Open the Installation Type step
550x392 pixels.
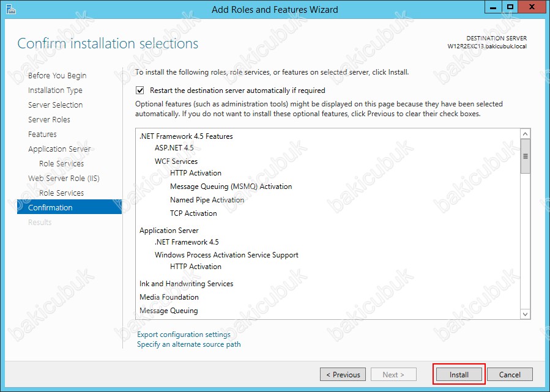click(55, 90)
